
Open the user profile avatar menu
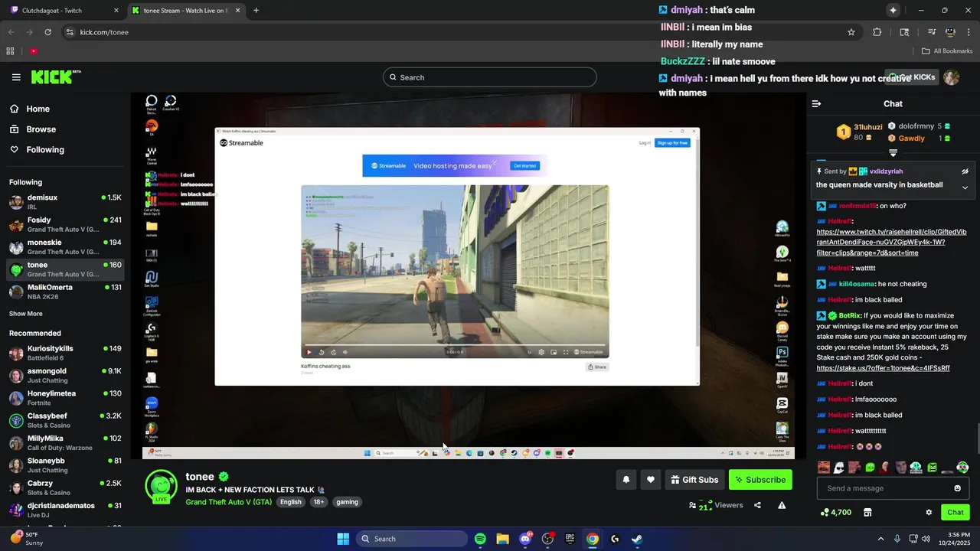point(952,77)
